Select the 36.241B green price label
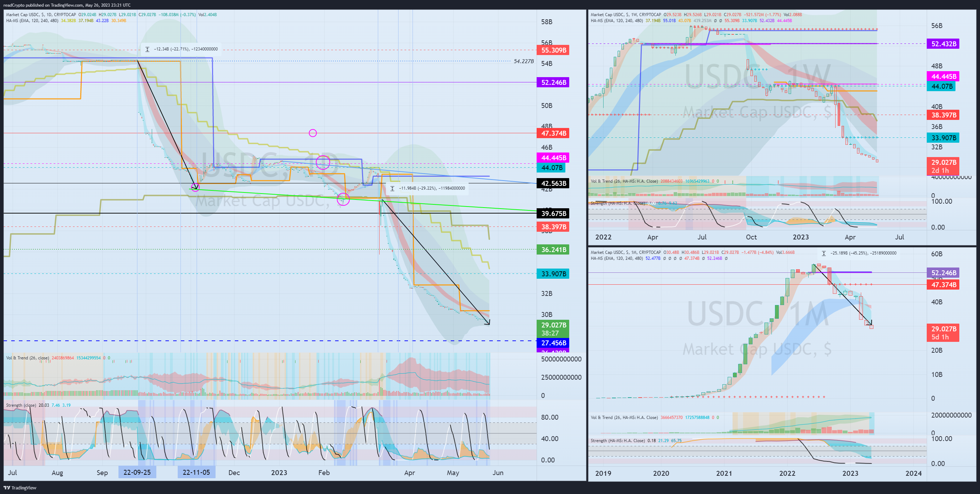This screenshot has height=494, width=980. click(x=553, y=250)
